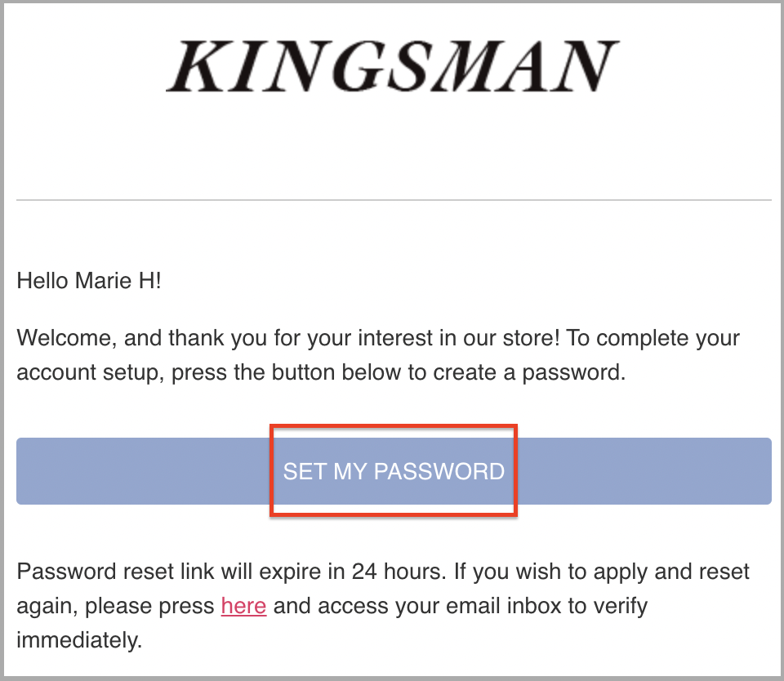This screenshot has width=784, height=681.
Task: Click the horizontal divider under the logo
Action: point(394,200)
